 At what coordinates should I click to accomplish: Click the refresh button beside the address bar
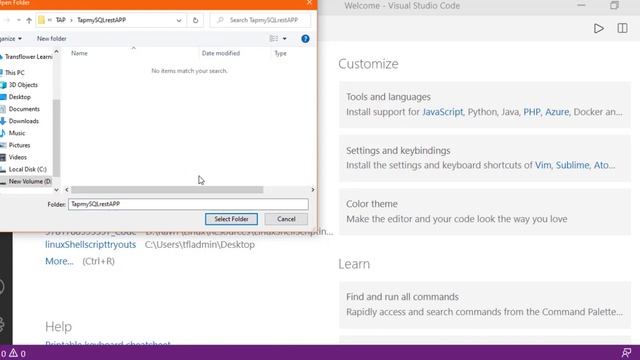pos(195,20)
